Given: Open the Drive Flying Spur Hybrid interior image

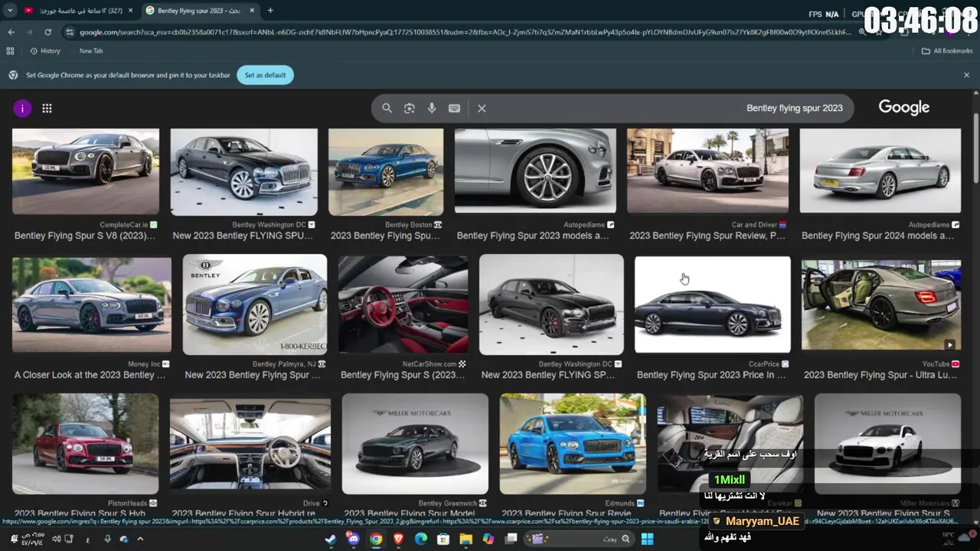Looking at the screenshot, I should click(x=250, y=443).
